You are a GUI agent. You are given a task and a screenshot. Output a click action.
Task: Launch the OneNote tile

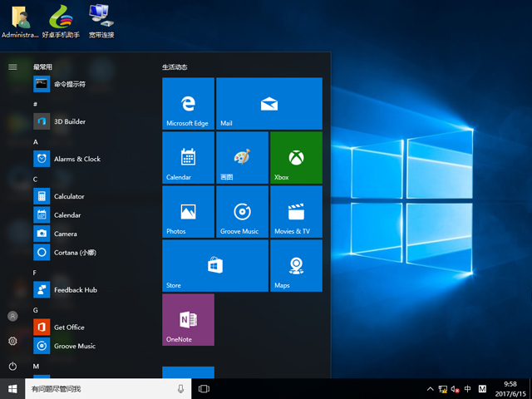click(188, 319)
